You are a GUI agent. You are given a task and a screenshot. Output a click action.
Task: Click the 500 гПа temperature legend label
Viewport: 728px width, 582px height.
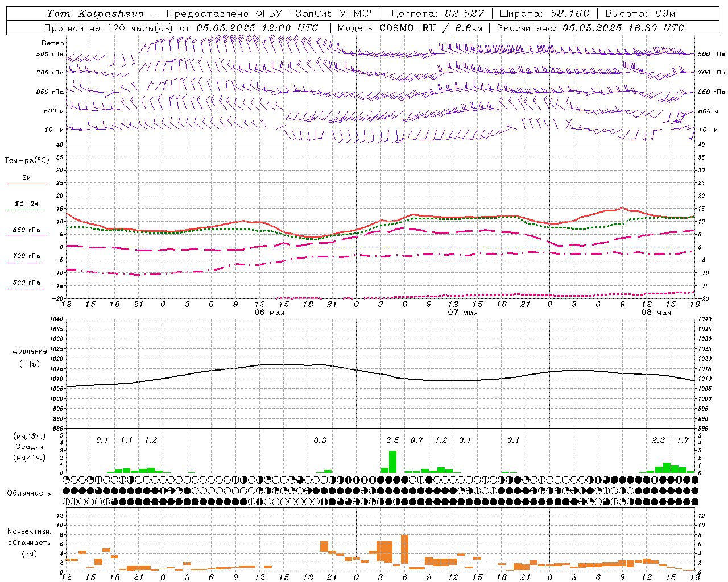(x=27, y=282)
